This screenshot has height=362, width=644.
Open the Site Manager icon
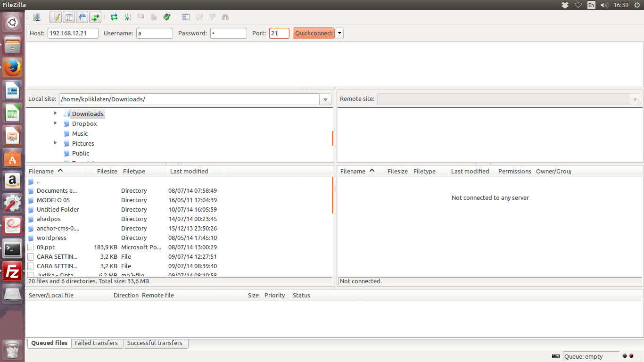[x=36, y=17]
